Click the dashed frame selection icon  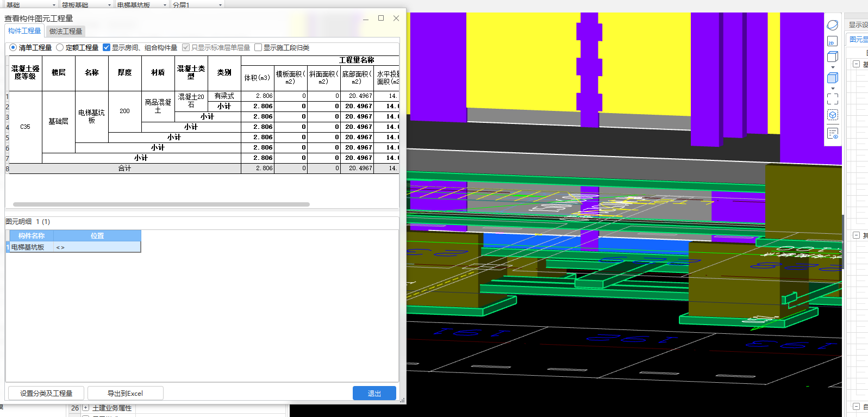[833, 98]
